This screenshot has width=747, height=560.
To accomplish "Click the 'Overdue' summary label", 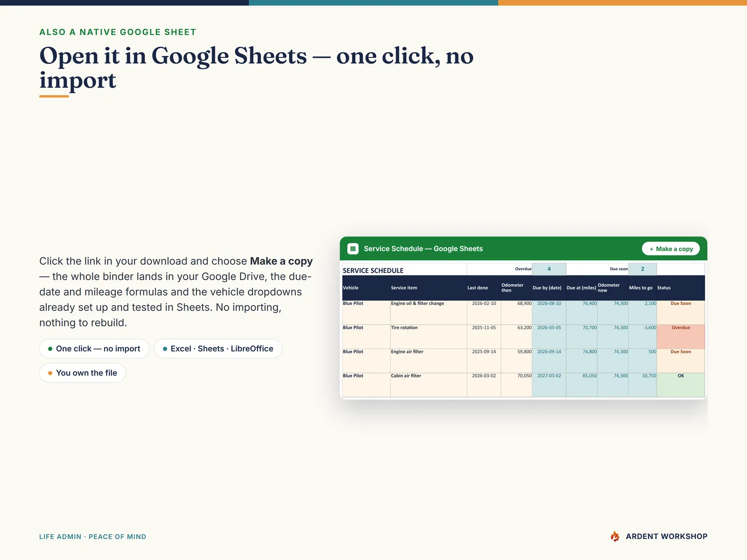I will pyautogui.click(x=523, y=269).
